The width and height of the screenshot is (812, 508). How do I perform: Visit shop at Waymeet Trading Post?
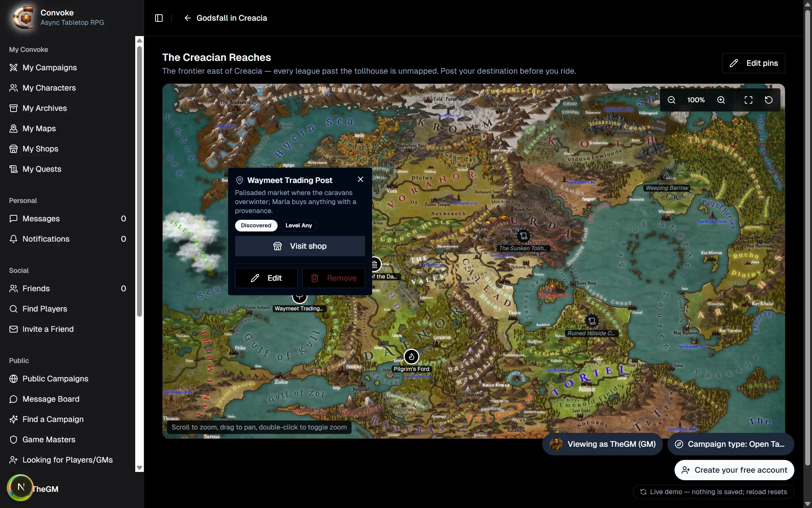click(x=300, y=246)
